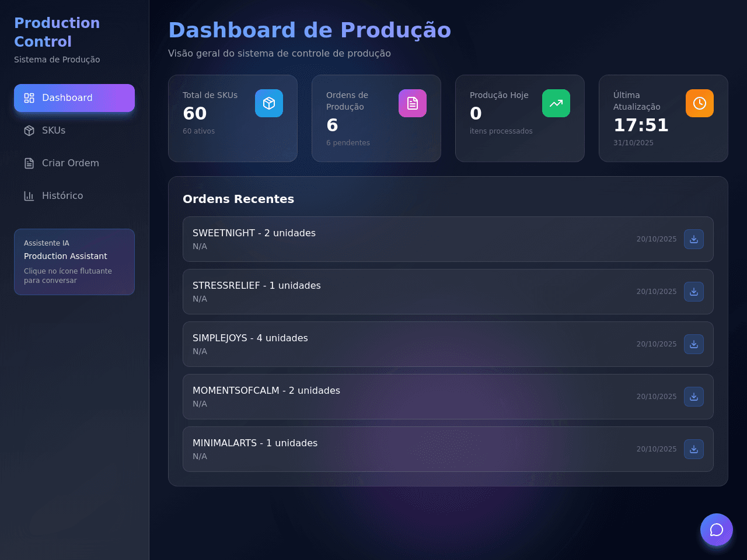Click the Produção Hoje card

520,118
